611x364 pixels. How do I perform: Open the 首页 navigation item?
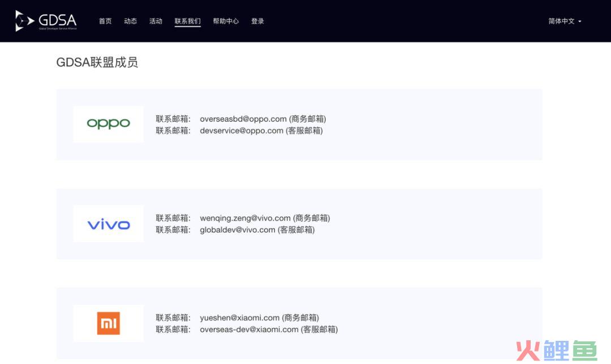pyautogui.click(x=105, y=21)
